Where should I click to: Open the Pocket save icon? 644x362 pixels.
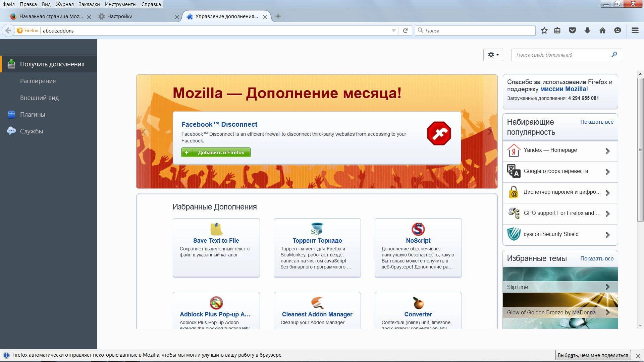pyautogui.click(x=572, y=31)
